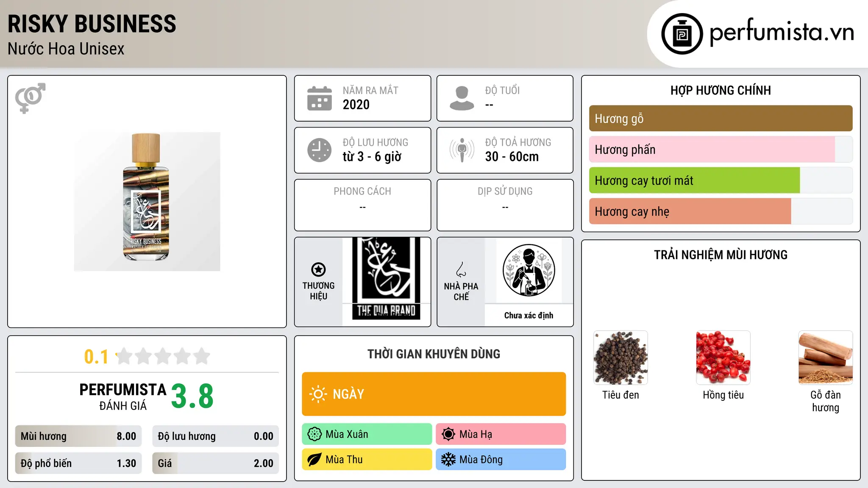Select the Hồng tiêu note image
Screen dimensions: 868x488
click(x=723, y=358)
